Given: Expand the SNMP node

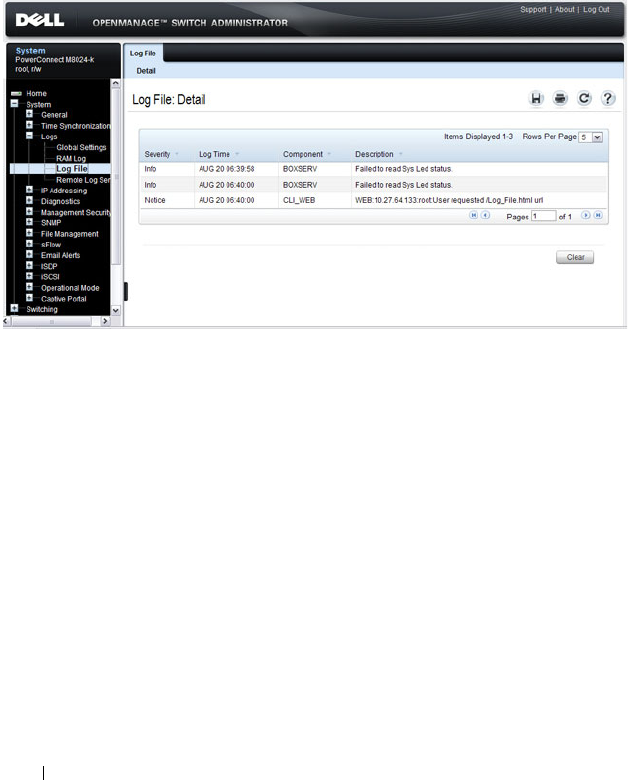Looking at the screenshot, I should 29,222.
